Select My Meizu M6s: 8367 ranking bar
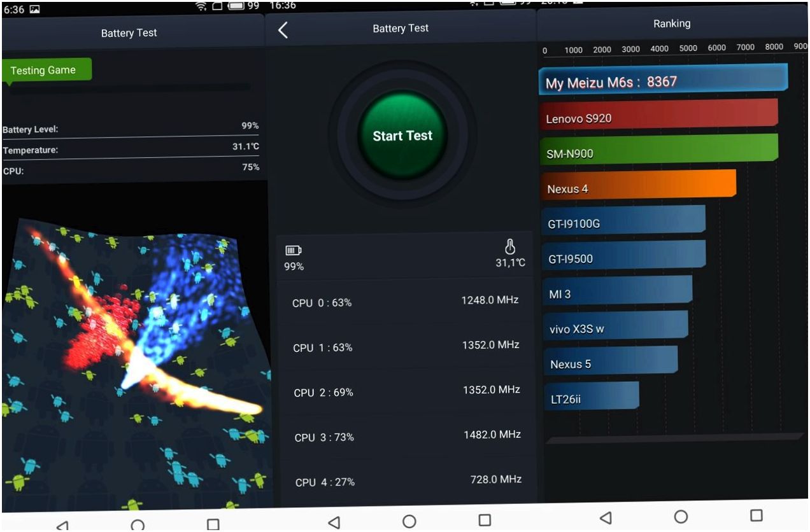Viewport: 810px width, 532px height. click(x=663, y=81)
